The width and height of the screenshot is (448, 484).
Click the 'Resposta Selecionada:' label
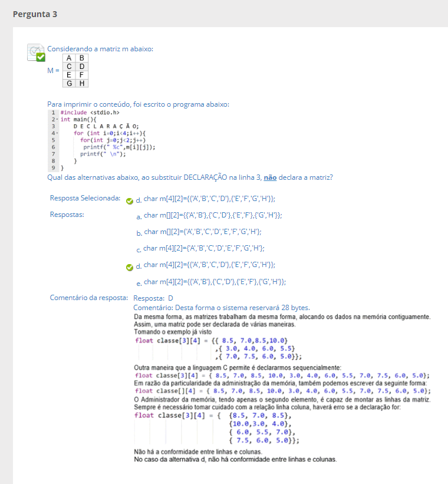click(85, 198)
